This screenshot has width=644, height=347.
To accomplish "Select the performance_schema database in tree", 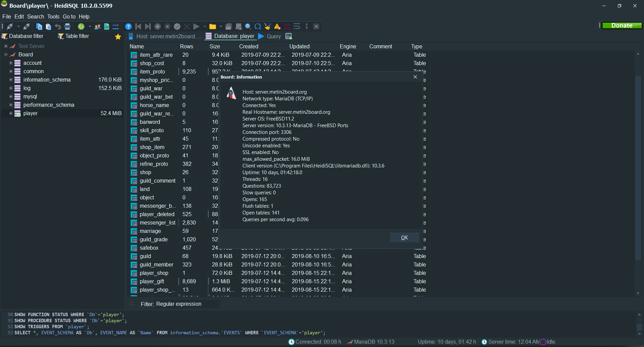I will coord(49,105).
